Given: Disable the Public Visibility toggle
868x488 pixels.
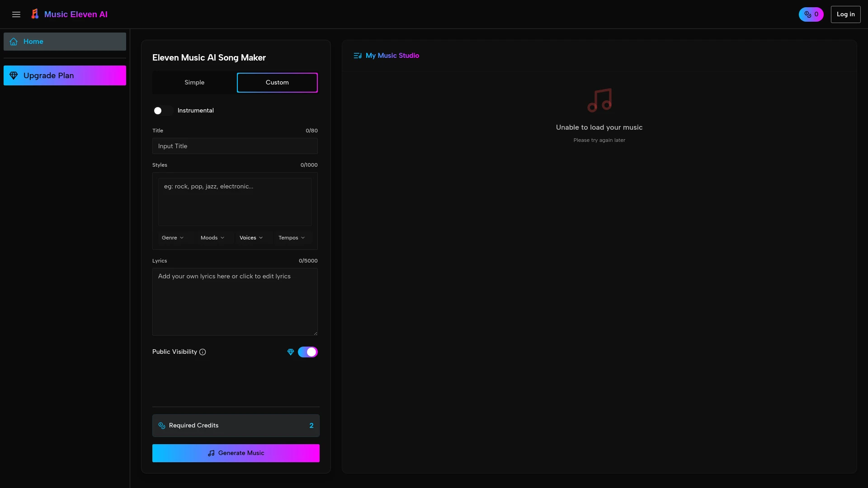Looking at the screenshot, I should [308, 352].
